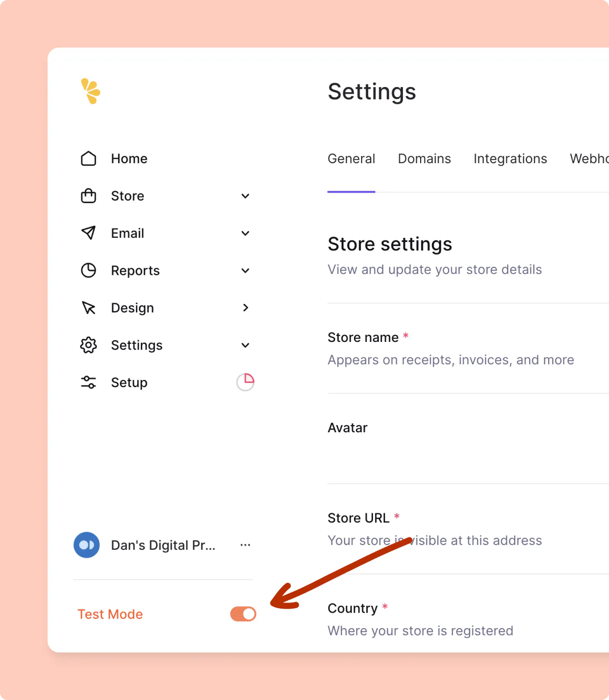Click the blue store avatar icon
Viewport: 609px width, 700px height.
87,545
